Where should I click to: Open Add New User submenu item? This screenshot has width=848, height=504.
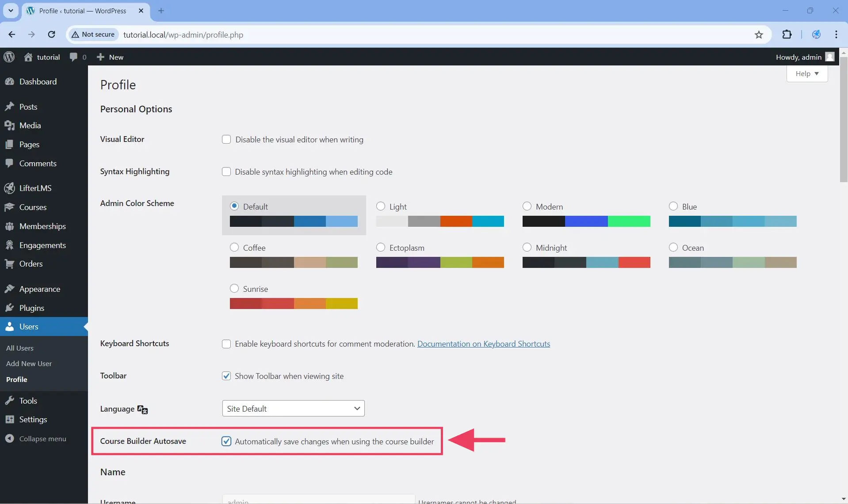29,364
